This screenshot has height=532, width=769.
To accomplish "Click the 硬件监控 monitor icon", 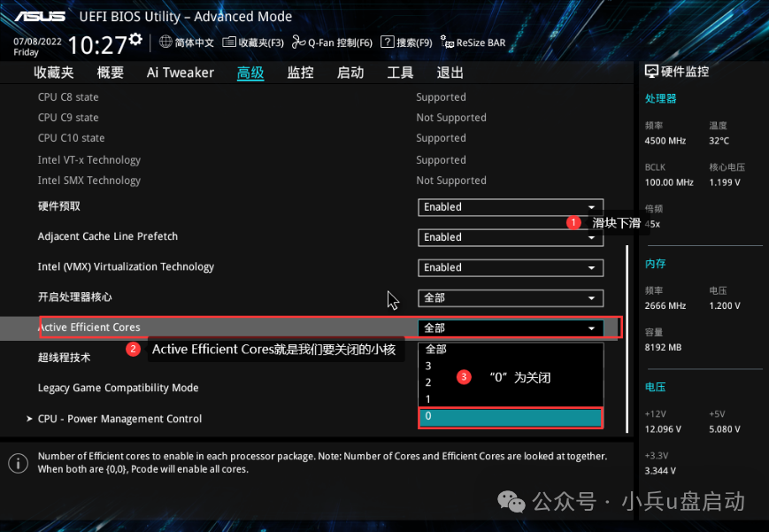I will click(651, 72).
